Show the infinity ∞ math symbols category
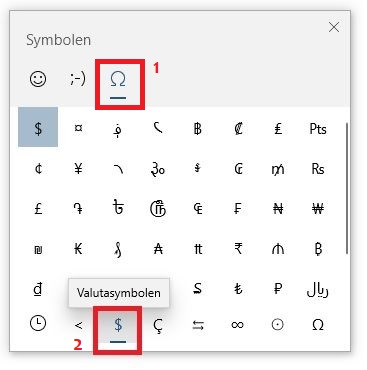The width and height of the screenshot is (367, 370). pyautogui.click(x=238, y=325)
